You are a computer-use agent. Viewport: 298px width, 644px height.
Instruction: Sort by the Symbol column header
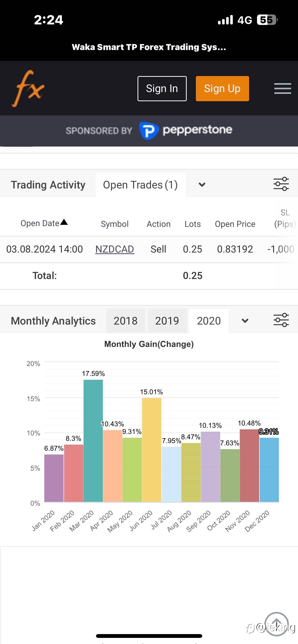coord(115,224)
